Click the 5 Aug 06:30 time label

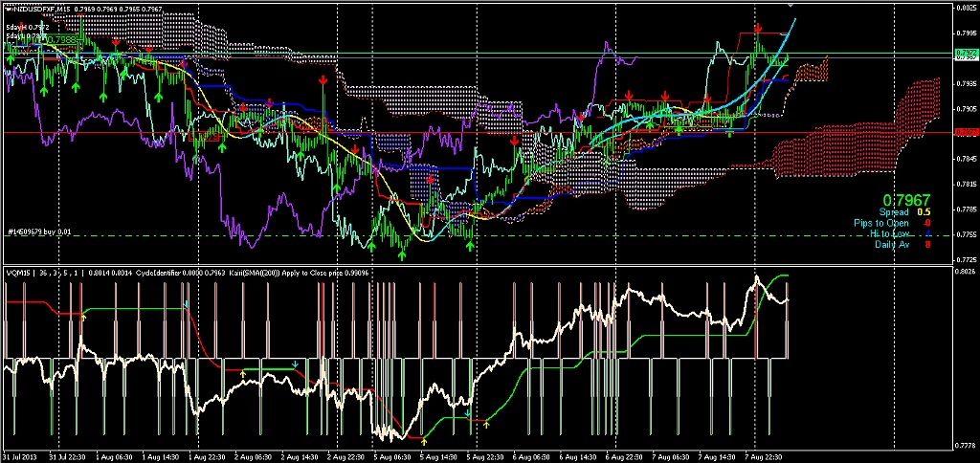(x=391, y=456)
